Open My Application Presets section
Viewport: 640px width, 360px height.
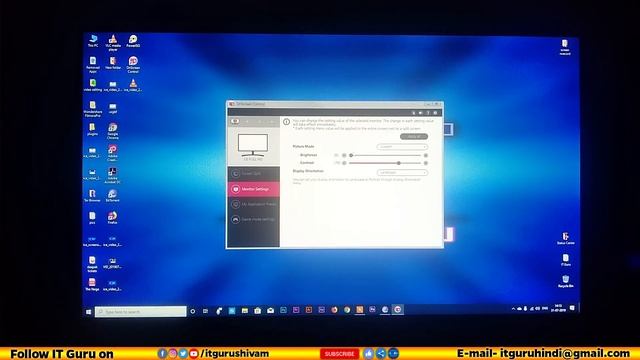click(253, 204)
